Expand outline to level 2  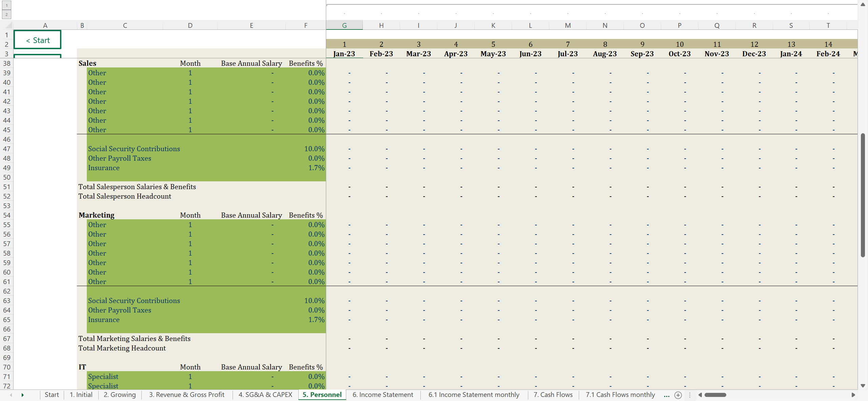[x=6, y=14]
